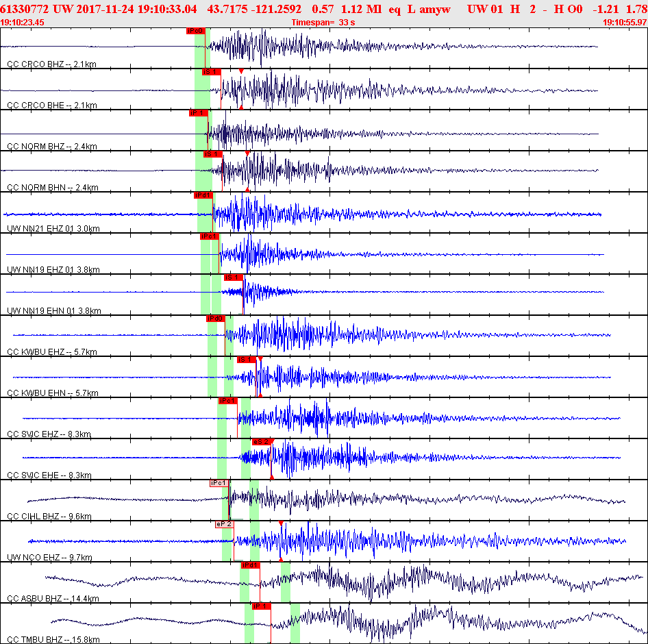Click the iPc1 pick flag on CIHL BHZ
Viewport: 648px width, 644px height.
pyautogui.click(x=219, y=483)
